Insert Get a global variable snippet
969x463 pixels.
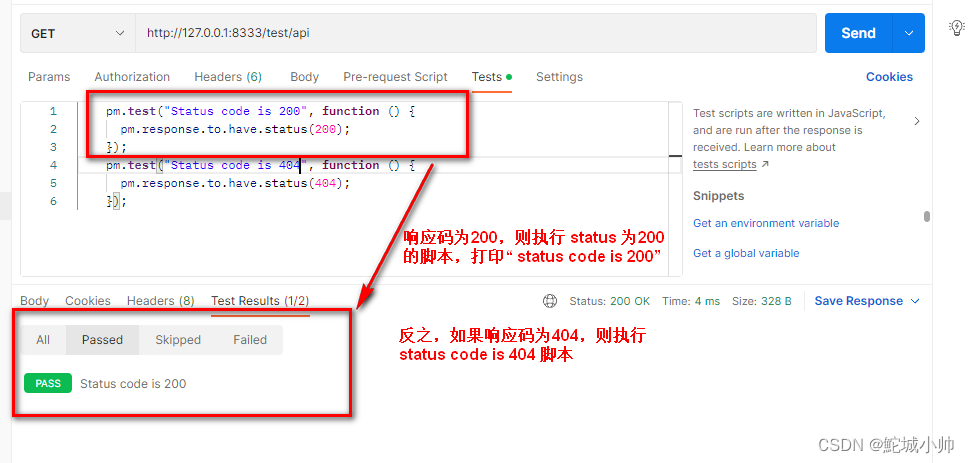pyautogui.click(x=746, y=253)
